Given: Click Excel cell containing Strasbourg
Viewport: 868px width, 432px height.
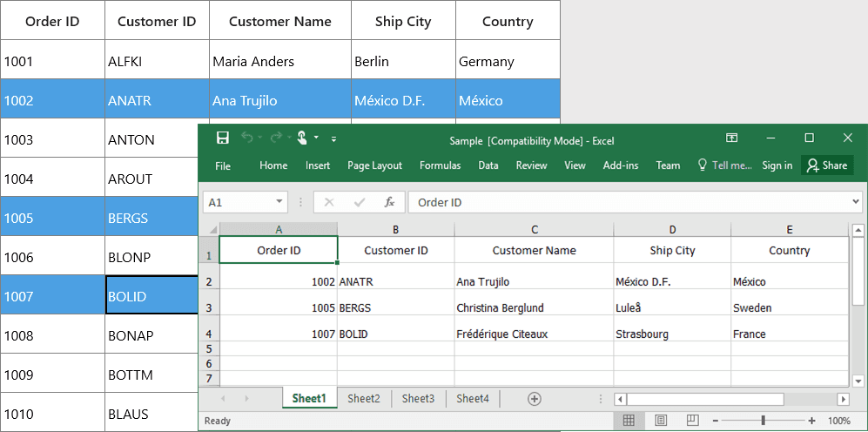Looking at the screenshot, I should [x=672, y=329].
